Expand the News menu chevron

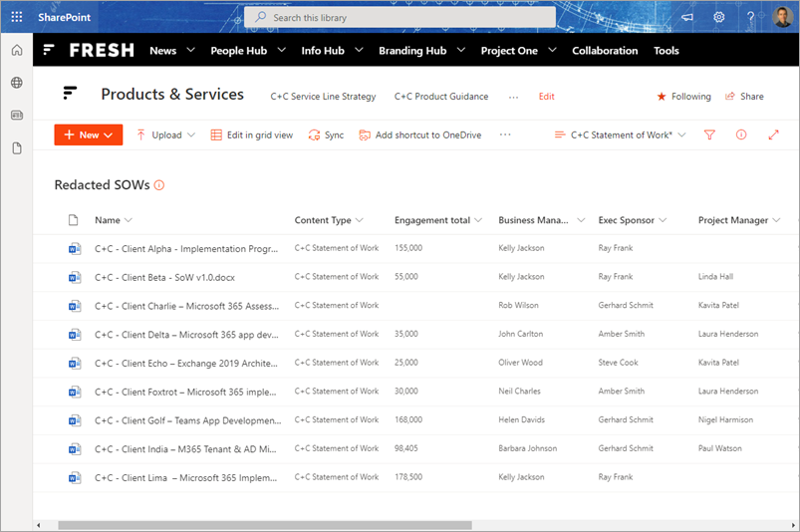pyautogui.click(x=191, y=50)
